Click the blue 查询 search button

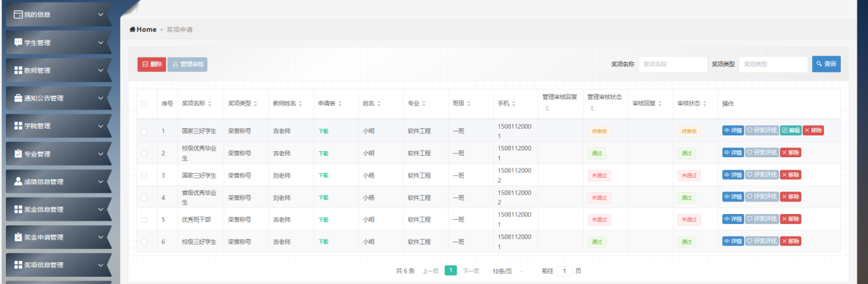(826, 64)
